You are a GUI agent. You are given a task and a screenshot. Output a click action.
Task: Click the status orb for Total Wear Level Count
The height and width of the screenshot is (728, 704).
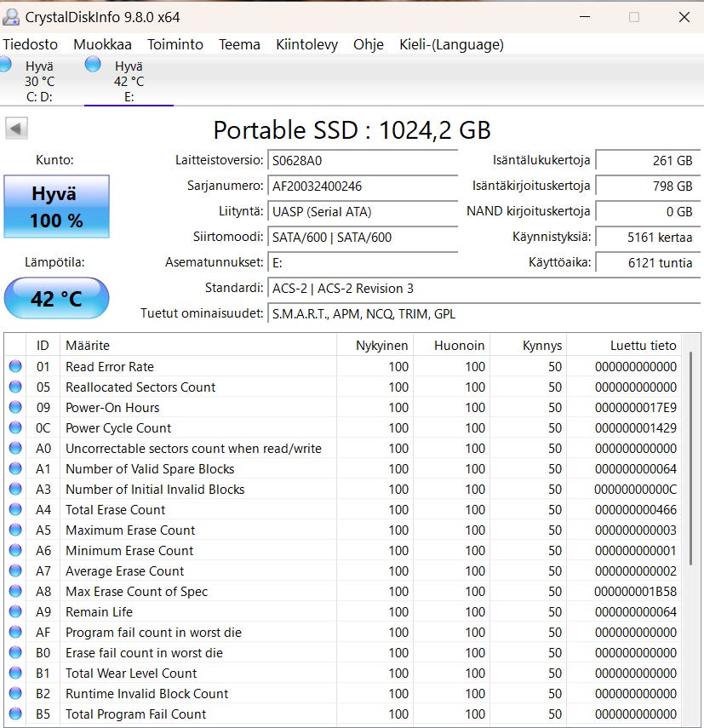click(x=15, y=673)
